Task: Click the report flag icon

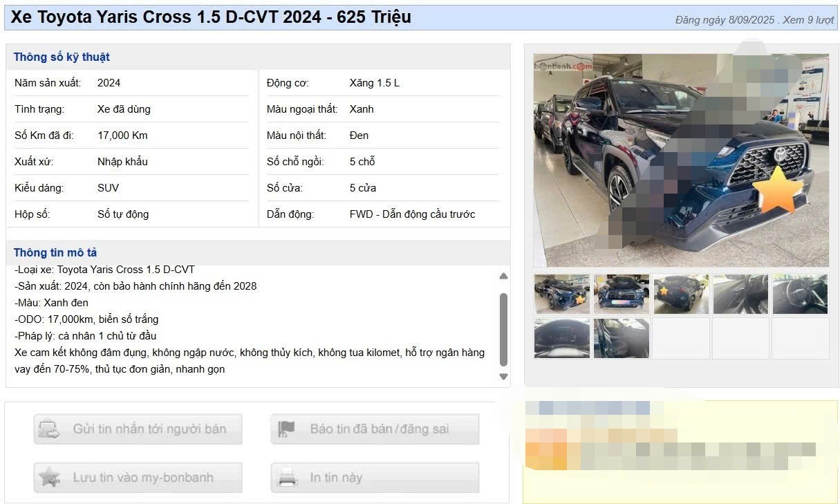Action: (286, 429)
